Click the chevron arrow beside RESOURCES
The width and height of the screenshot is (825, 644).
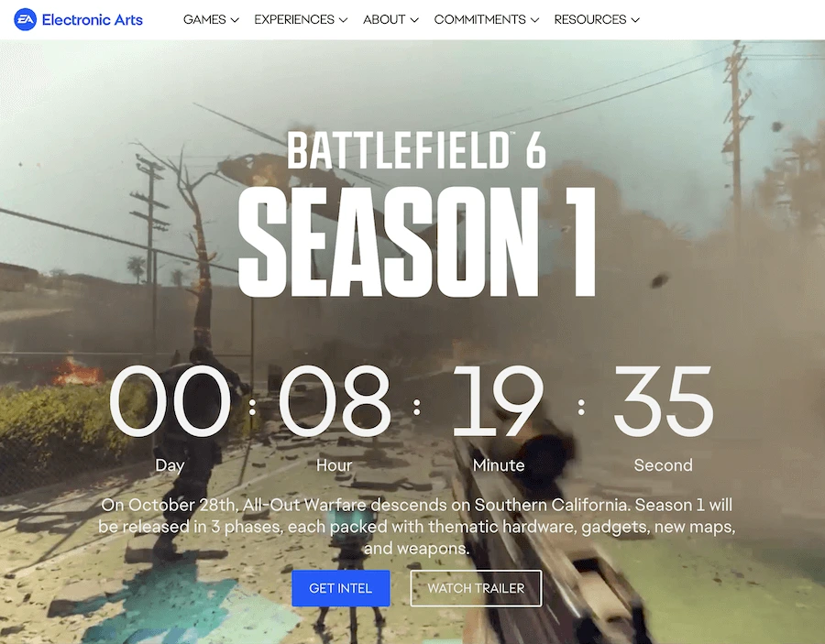click(635, 20)
